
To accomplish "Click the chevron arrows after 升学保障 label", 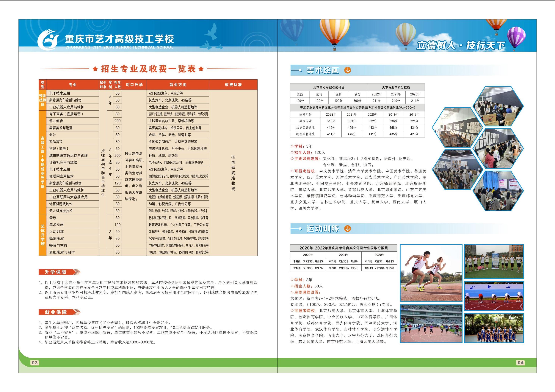I will pos(77,272).
